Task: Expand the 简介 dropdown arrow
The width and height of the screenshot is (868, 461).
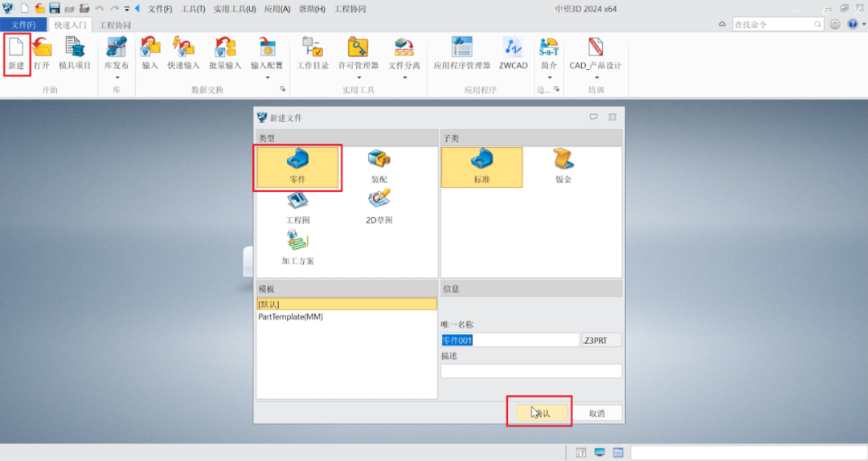Action: pyautogui.click(x=549, y=77)
